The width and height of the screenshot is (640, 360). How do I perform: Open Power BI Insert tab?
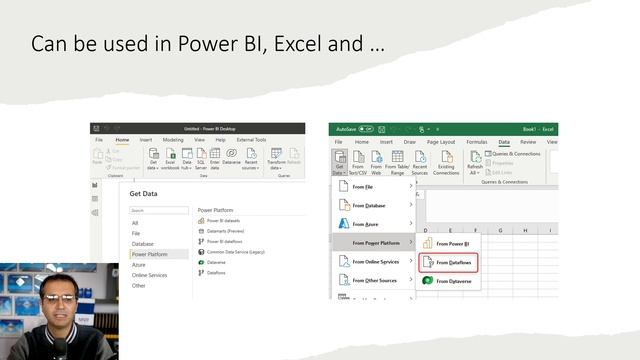146,140
